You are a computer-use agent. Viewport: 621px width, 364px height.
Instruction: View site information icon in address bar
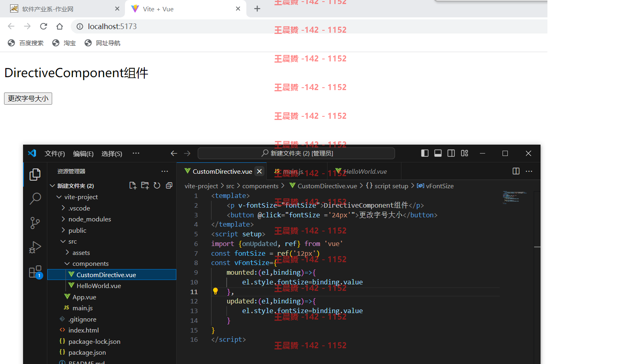pyautogui.click(x=80, y=26)
